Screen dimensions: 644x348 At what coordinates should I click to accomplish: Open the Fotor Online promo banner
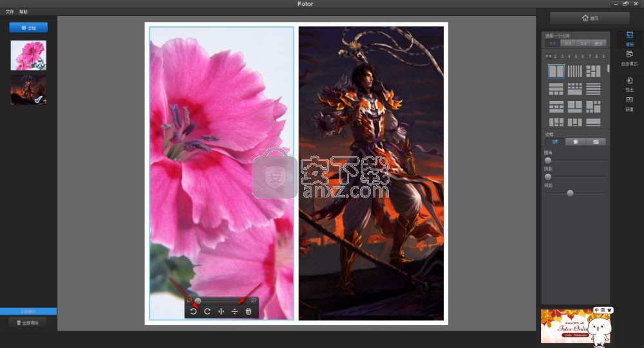point(575,326)
